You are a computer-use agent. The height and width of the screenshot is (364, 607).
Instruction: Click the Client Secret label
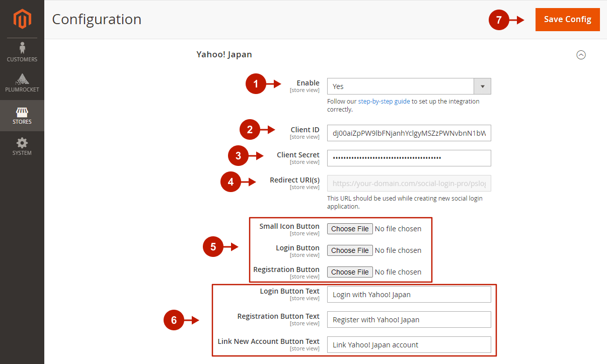[298, 155]
